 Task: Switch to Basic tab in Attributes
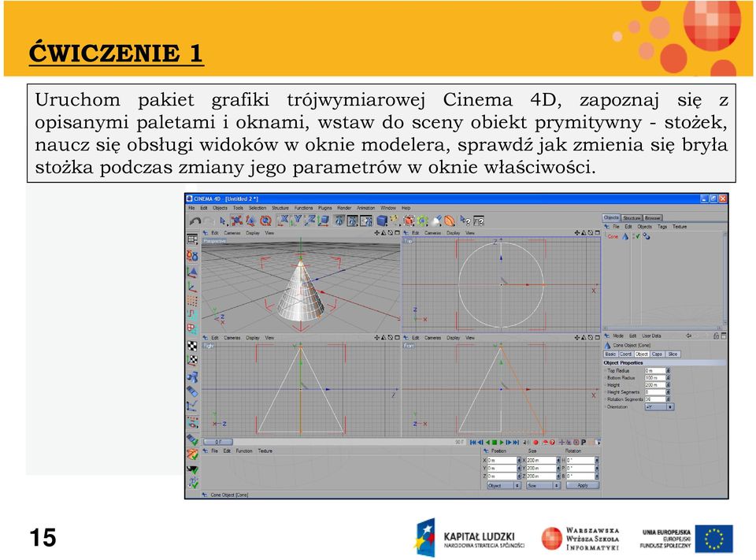(x=610, y=354)
